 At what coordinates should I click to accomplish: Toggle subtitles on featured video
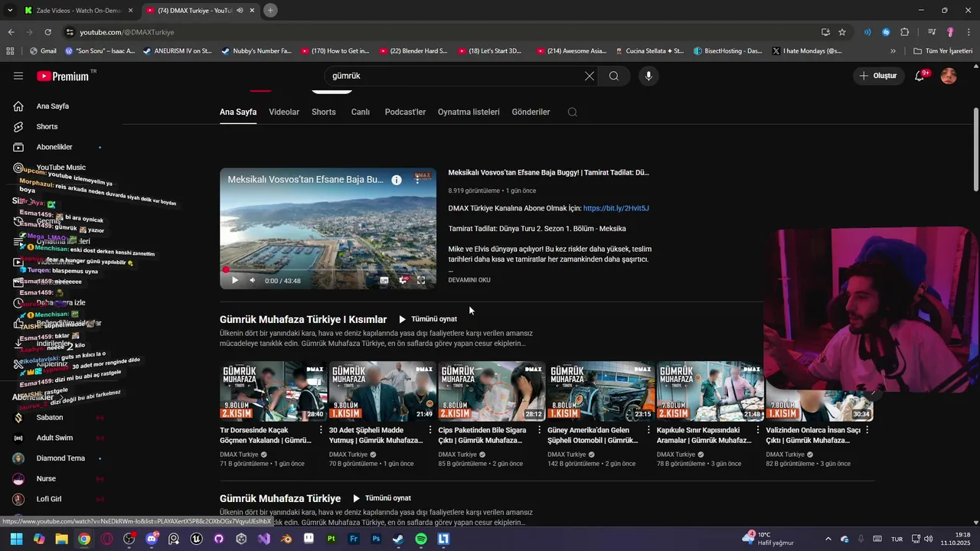point(384,280)
